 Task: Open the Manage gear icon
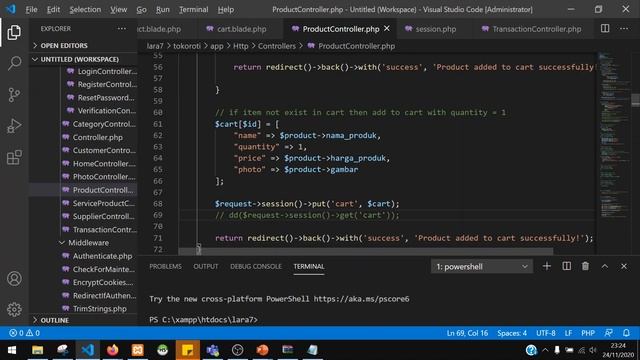coord(14,309)
